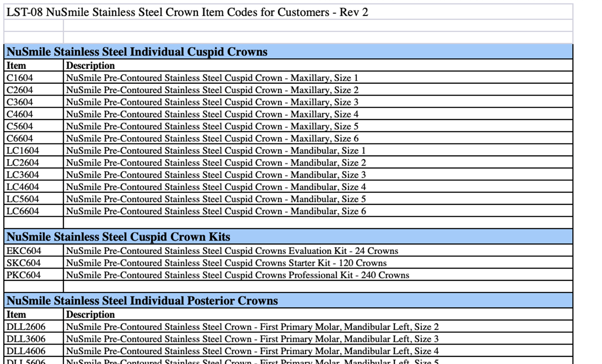Click the description for Cuspid Crown Maxillary, Size 2
Viewport: 602px width, 364px height.
pyautogui.click(x=318, y=90)
